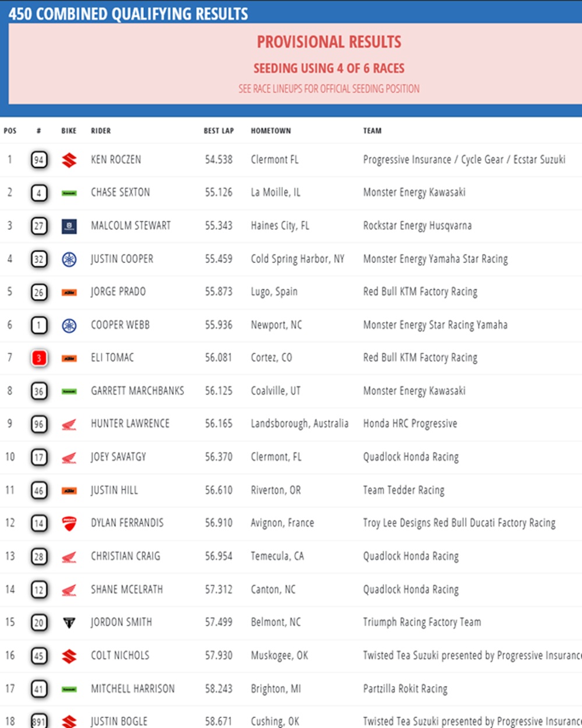Click the Ducati logo beside Dylan Ferrandis

click(x=69, y=523)
